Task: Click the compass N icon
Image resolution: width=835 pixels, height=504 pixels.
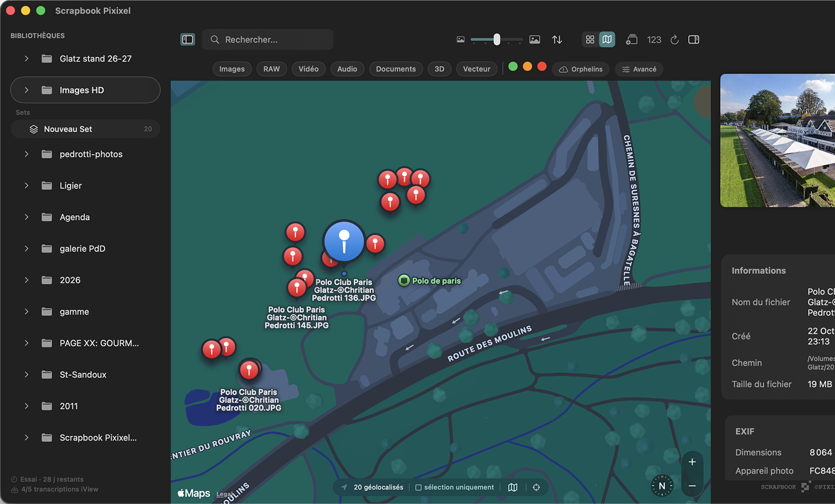Action: point(662,486)
